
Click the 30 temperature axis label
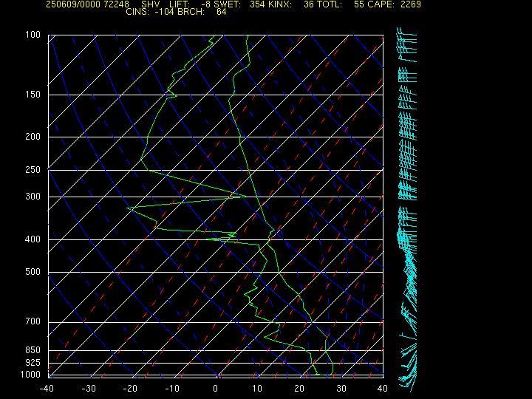click(341, 389)
